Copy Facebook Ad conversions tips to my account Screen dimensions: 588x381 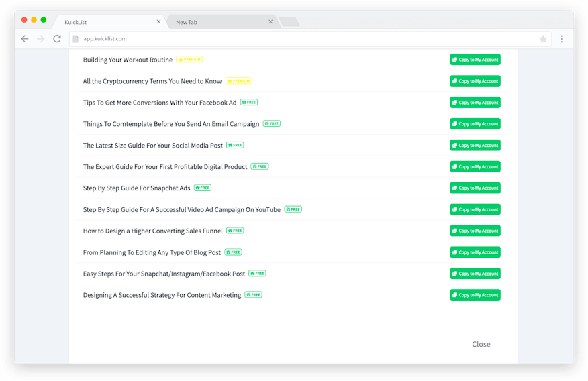click(475, 103)
